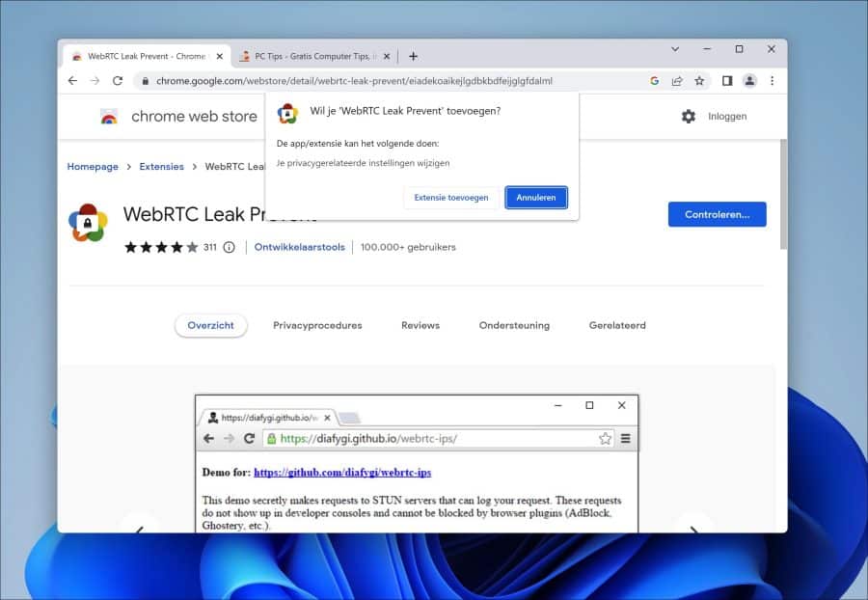Click the dialog title 'Wil je WebRTC Leak Prevent toevoegen?'
The width and height of the screenshot is (868, 600).
405,111
